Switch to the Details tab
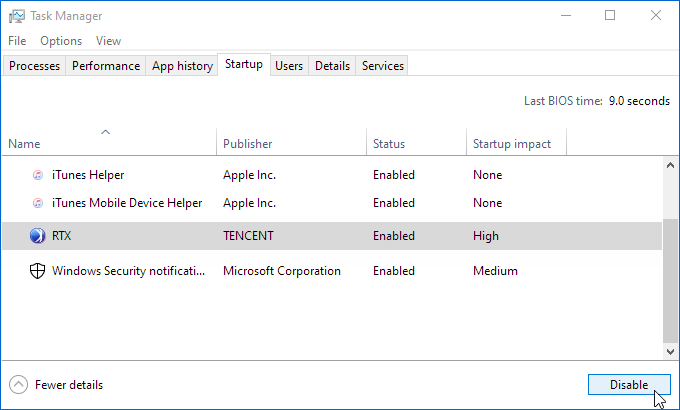Screen dimensions: 680x410 pyautogui.click(x=332, y=66)
